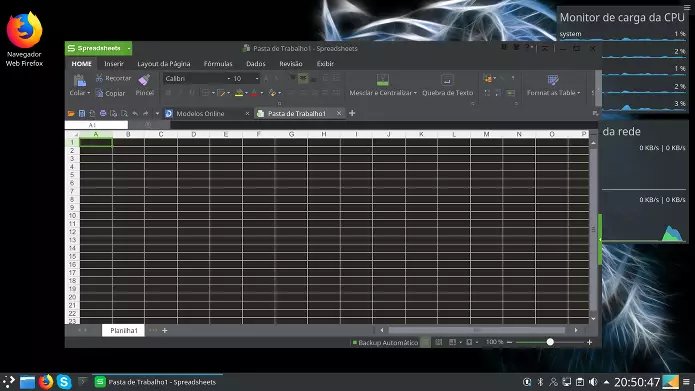
Task: Select column header G
Action: 291,134
